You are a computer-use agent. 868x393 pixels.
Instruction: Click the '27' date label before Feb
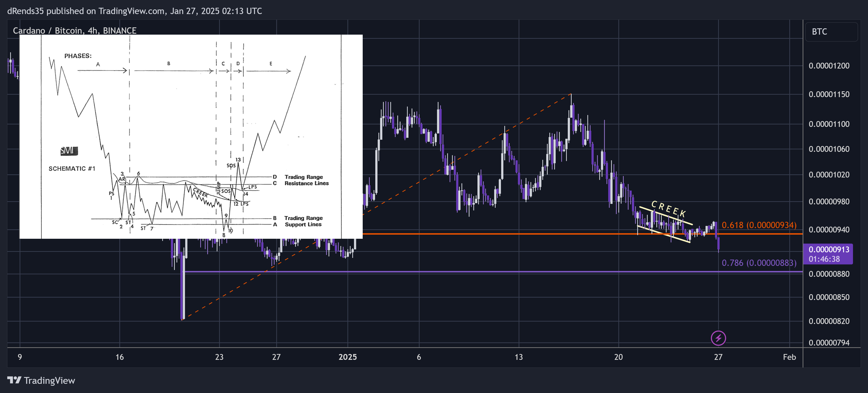[x=718, y=357]
